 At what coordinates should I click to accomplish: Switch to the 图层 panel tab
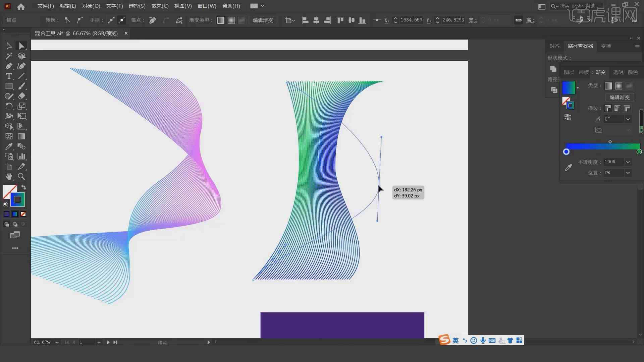click(569, 72)
